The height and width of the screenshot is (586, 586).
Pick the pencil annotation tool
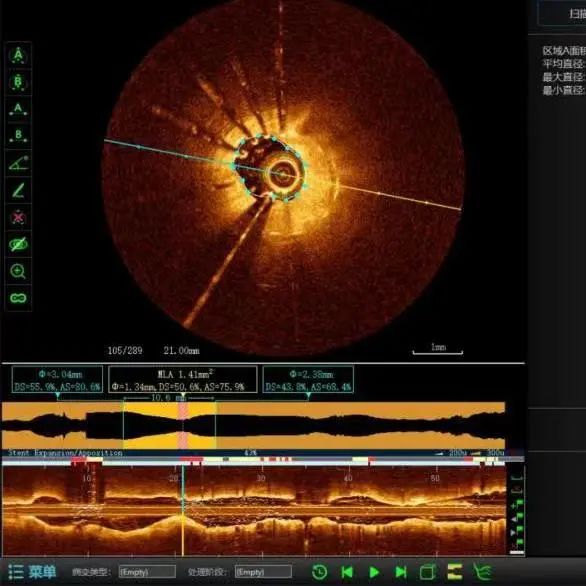18,190
